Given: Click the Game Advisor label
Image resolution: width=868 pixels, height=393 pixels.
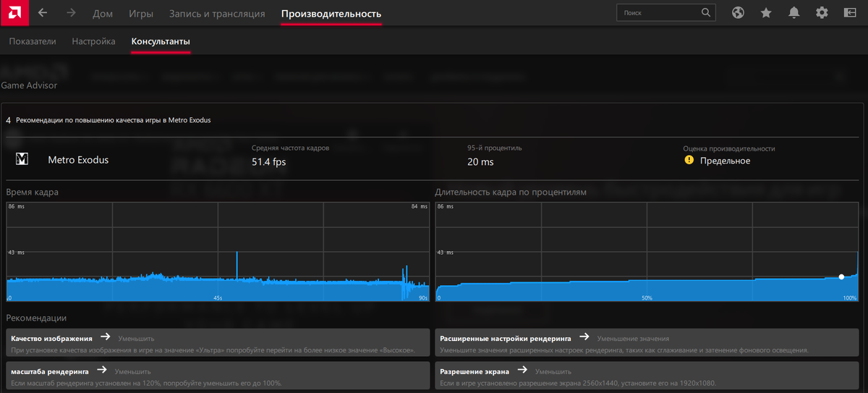Looking at the screenshot, I should coord(29,85).
